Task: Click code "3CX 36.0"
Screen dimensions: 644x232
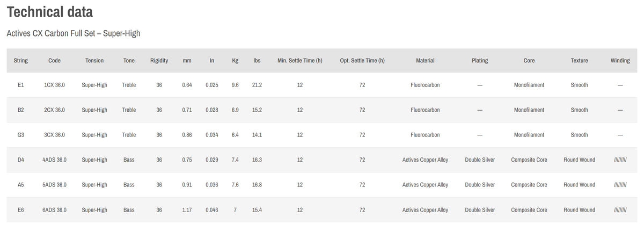Action: pos(54,135)
